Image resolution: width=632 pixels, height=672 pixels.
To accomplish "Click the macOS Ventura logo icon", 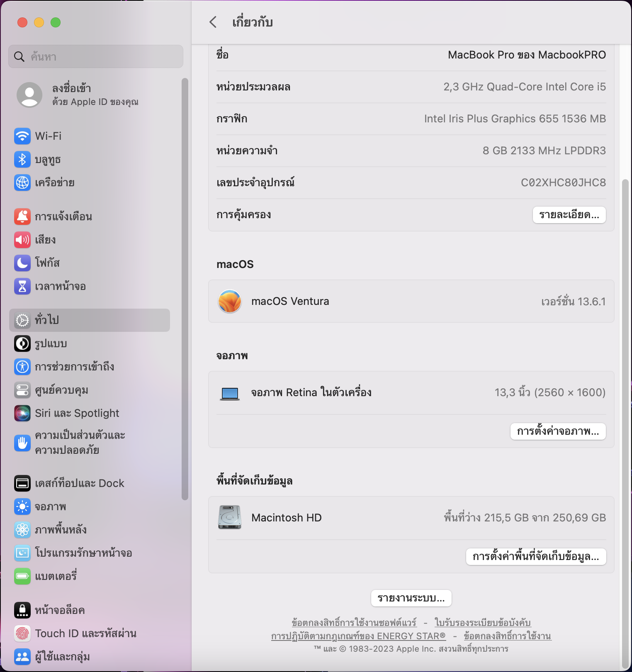I will pos(230,301).
